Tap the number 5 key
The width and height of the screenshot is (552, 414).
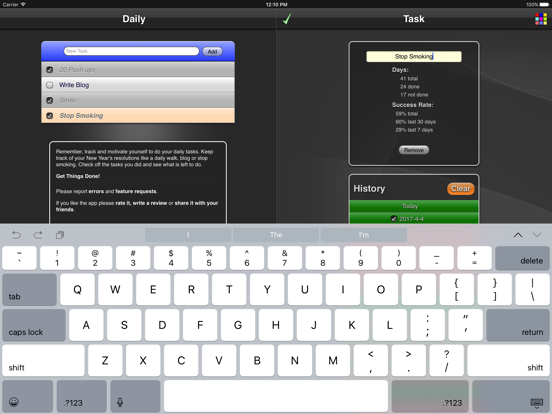[x=209, y=258]
